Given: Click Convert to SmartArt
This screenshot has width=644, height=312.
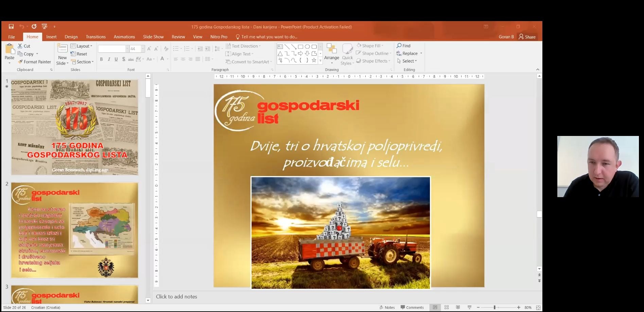Looking at the screenshot, I should [x=249, y=62].
